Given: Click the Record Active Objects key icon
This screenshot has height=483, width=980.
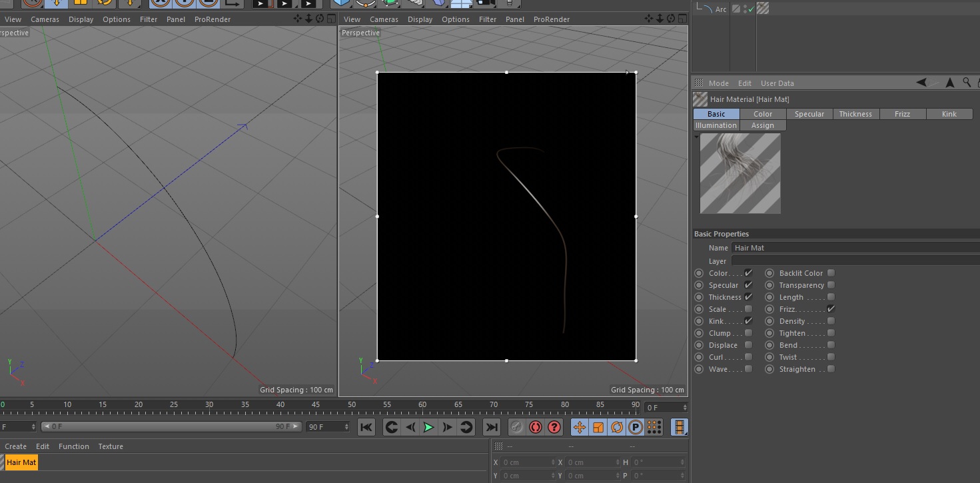Looking at the screenshot, I should (516, 427).
